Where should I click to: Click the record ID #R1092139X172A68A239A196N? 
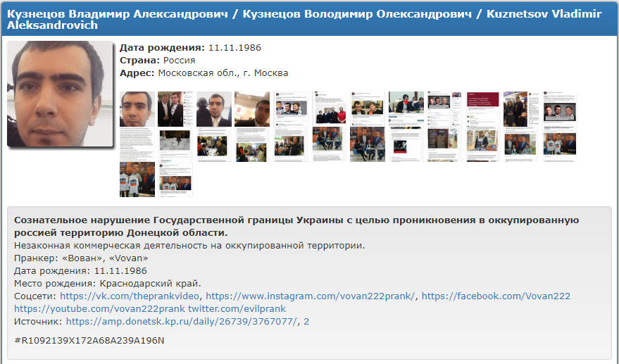(89, 341)
